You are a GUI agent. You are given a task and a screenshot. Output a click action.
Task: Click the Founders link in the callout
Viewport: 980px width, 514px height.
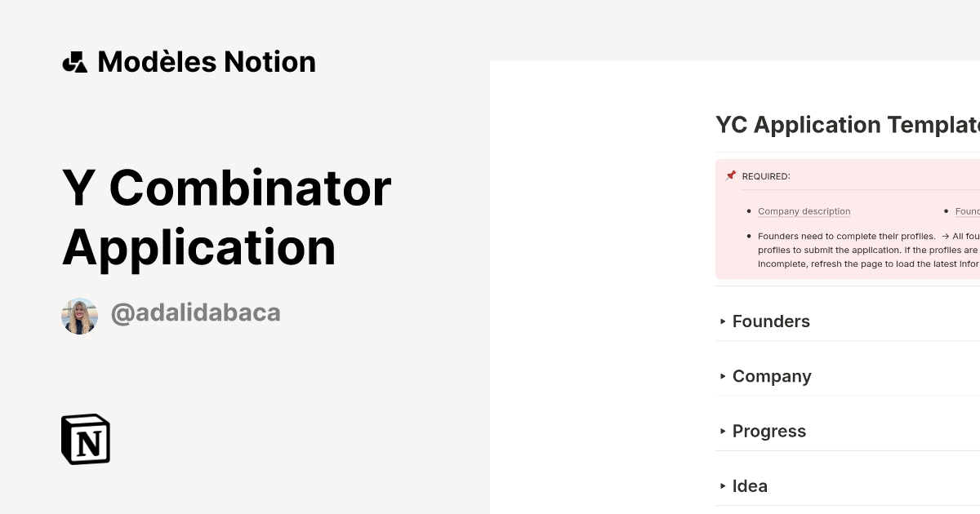[x=967, y=211]
